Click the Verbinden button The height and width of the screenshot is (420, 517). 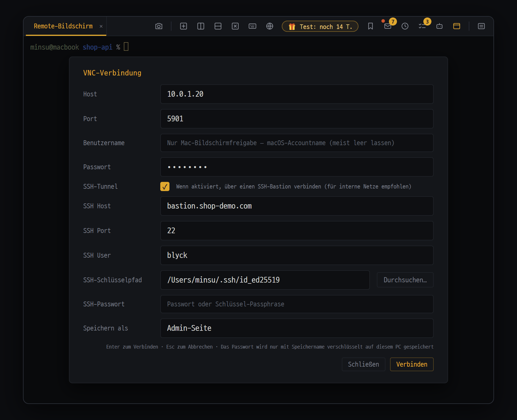click(x=412, y=364)
